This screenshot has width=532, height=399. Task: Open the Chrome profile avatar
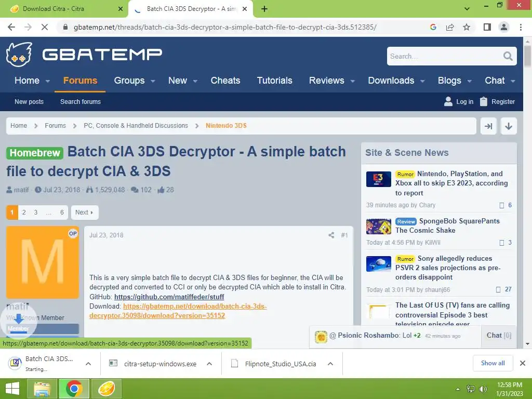click(x=504, y=27)
